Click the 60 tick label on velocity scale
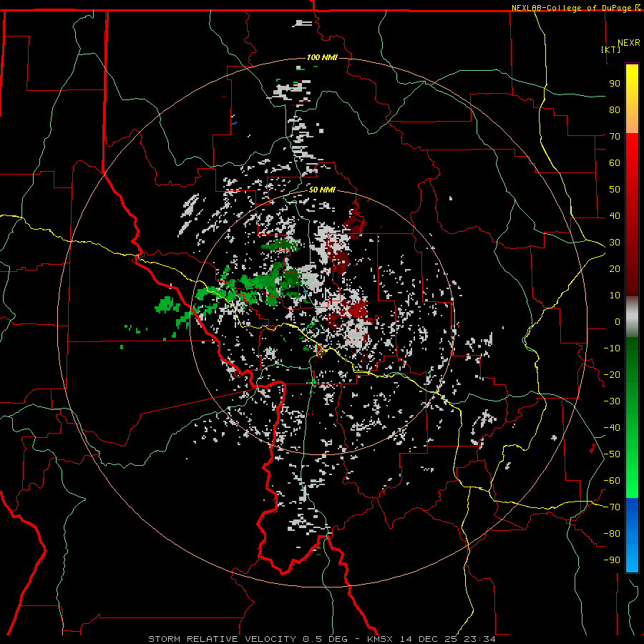This screenshot has height=644, width=644. tap(615, 162)
